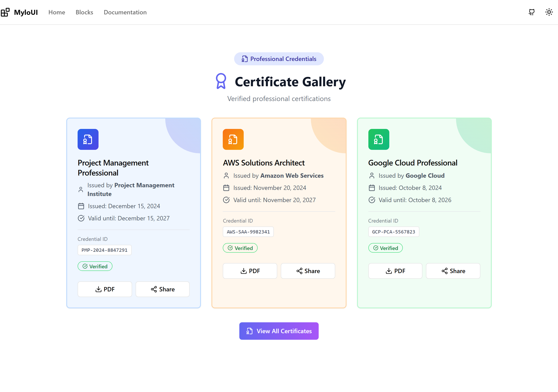Click the calendar icon by December 15, 2024
This screenshot has height=392, width=558.
[x=81, y=206]
